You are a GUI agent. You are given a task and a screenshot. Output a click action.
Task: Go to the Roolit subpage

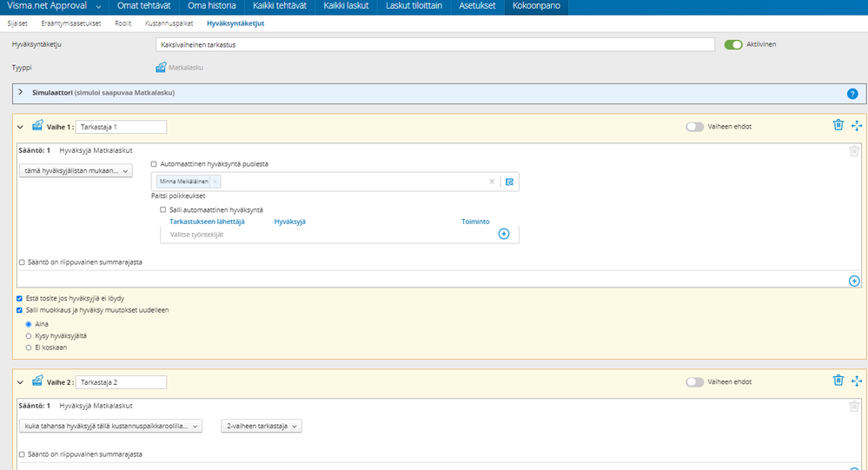point(123,23)
